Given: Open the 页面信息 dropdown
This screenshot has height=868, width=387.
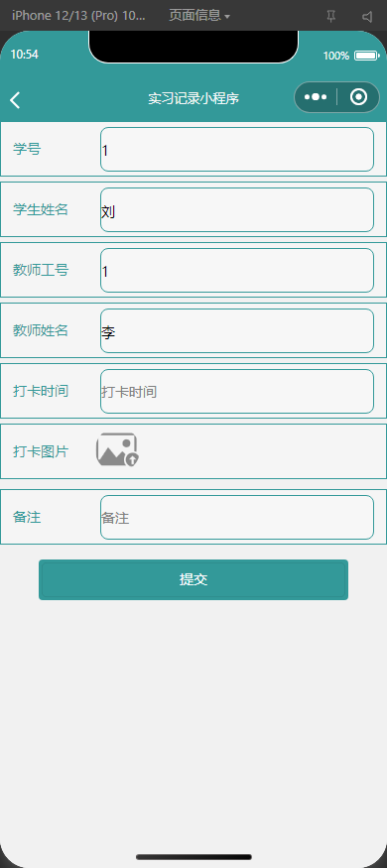Looking at the screenshot, I should click(198, 16).
